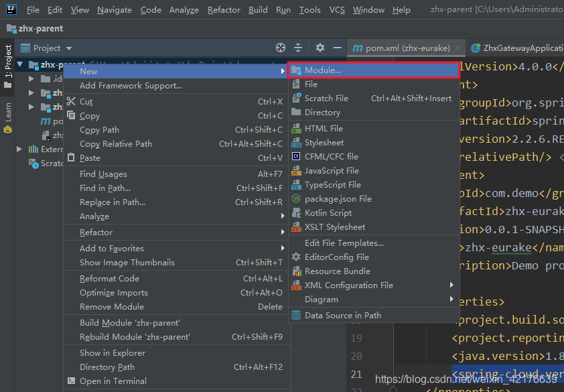Select Optimize Imports
This screenshot has height=392, width=564.
click(x=176, y=293)
